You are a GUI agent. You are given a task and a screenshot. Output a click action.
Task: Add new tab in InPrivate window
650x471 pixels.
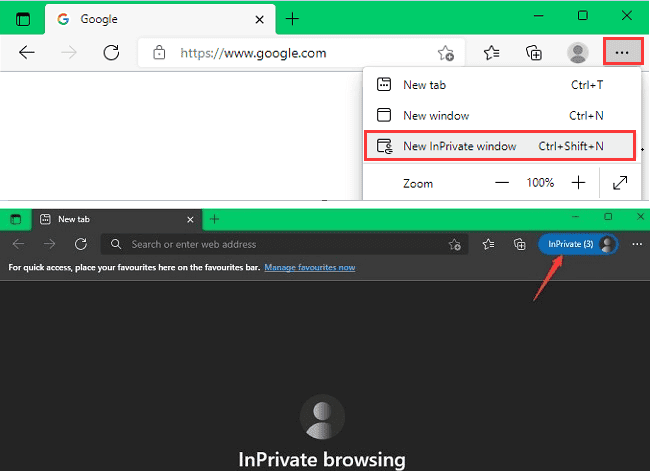(x=214, y=219)
